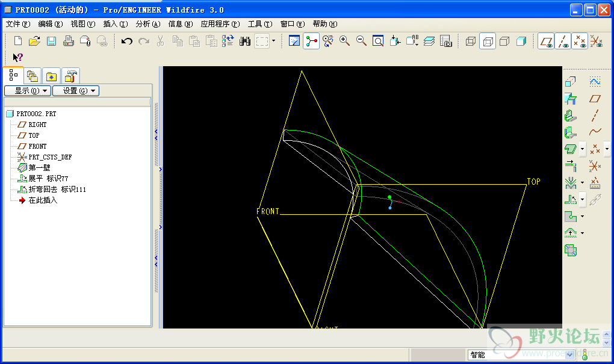Zoom out with the minus magnifier

tap(361, 41)
